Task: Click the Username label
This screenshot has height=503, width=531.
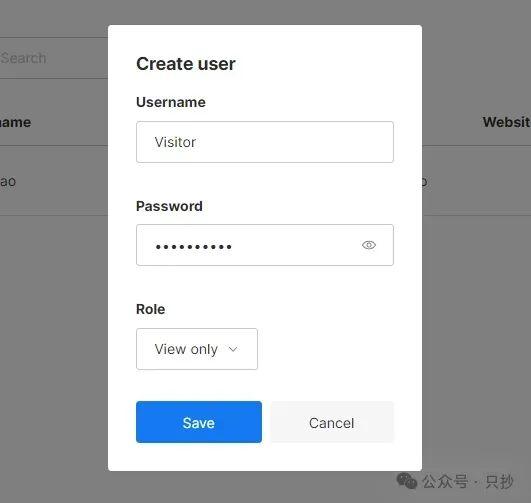Action: point(171,102)
